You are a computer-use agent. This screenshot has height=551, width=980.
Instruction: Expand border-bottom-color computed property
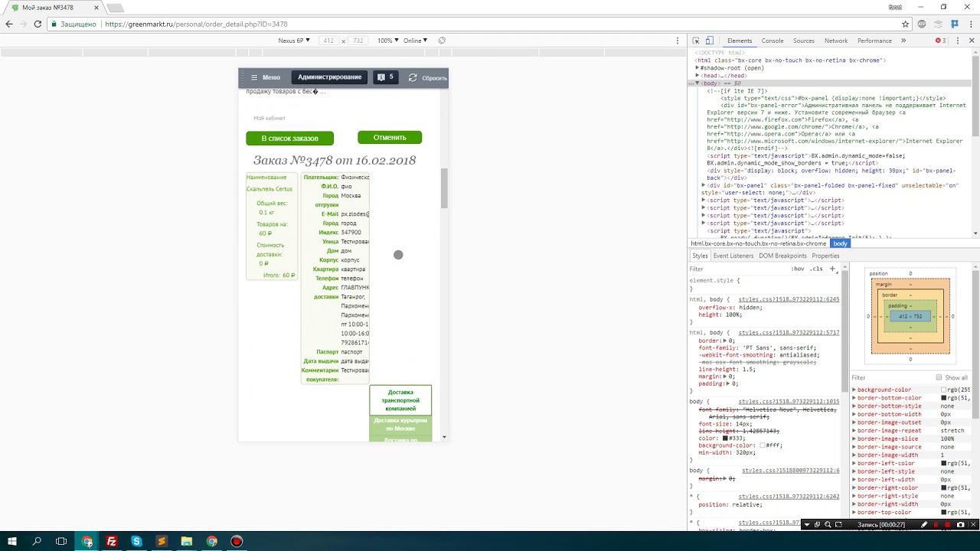(x=854, y=398)
